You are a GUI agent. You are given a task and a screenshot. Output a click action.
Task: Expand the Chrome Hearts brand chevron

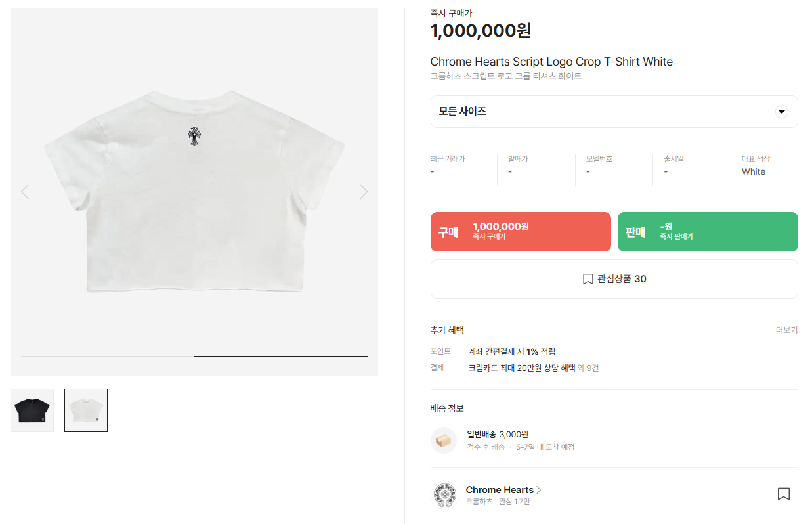[539, 490]
